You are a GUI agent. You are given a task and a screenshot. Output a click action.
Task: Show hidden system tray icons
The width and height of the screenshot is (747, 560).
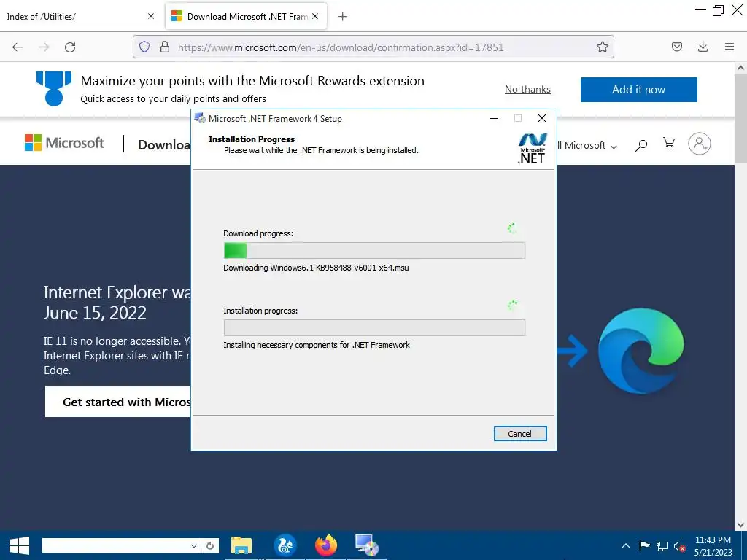click(625, 546)
